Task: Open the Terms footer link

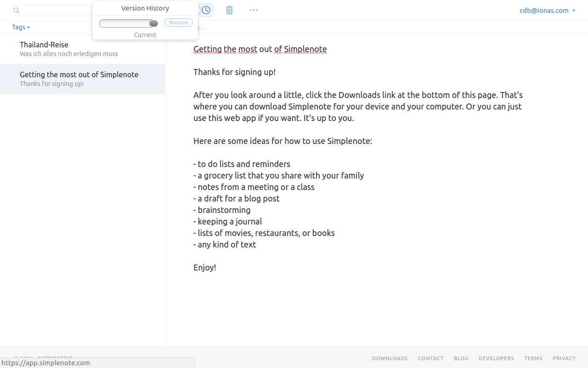Action: point(533,358)
